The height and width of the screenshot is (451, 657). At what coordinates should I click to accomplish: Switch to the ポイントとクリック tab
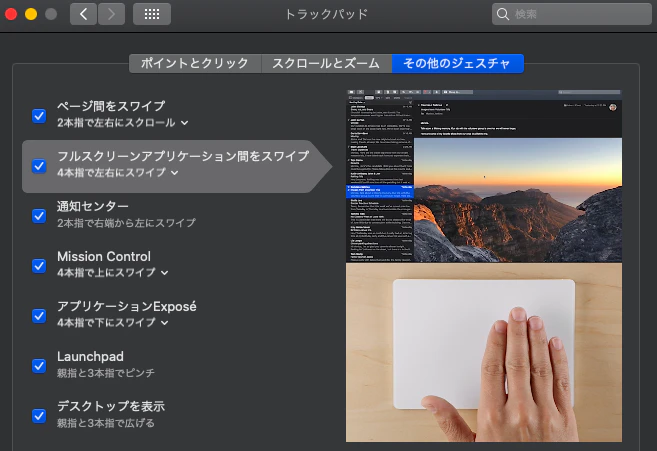pos(195,63)
